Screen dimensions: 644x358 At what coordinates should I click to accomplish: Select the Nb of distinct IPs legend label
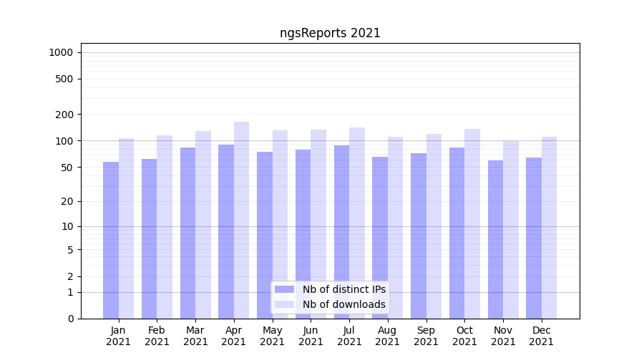point(343,289)
